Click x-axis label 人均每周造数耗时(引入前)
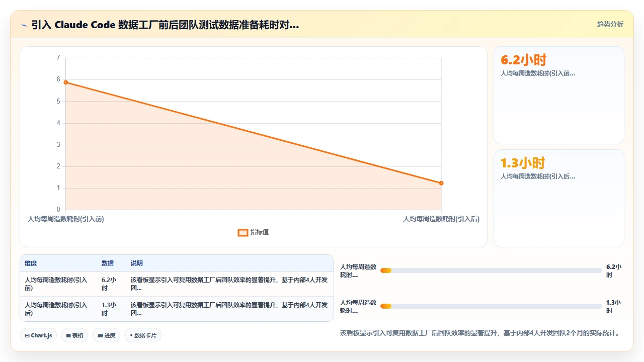The height and width of the screenshot is (362, 644). [x=66, y=219]
